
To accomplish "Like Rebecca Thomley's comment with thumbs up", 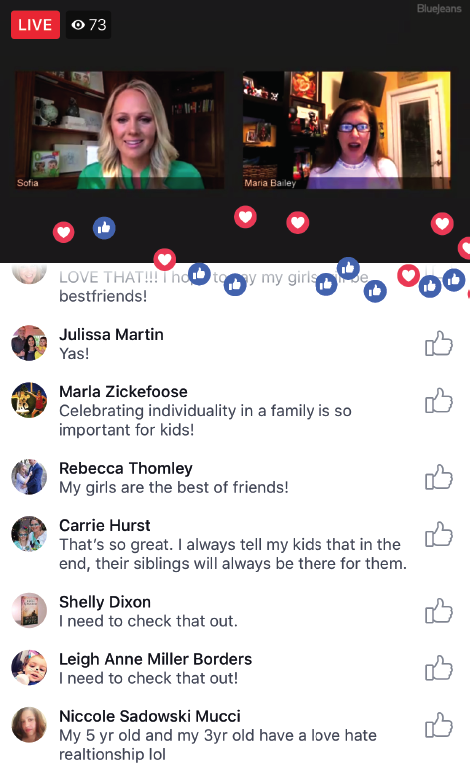I will click(439, 477).
